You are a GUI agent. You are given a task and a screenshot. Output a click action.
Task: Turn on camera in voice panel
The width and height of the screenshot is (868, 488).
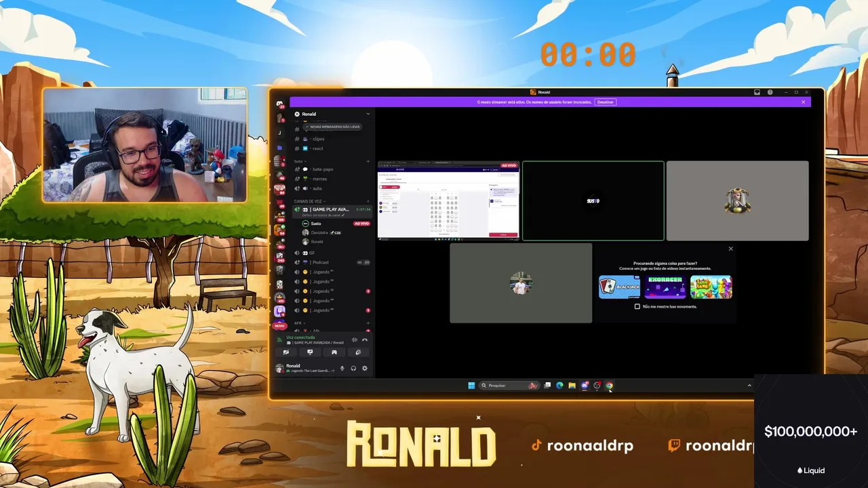coord(286,352)
